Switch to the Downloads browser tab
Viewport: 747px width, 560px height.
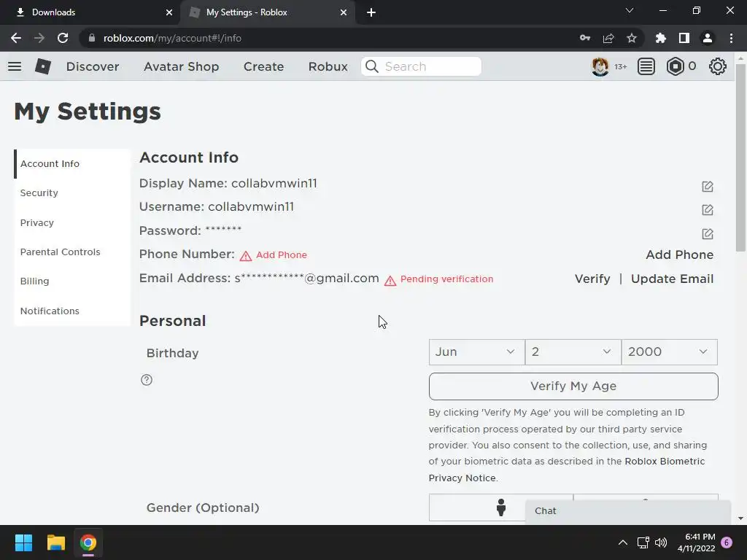point(90,12)
